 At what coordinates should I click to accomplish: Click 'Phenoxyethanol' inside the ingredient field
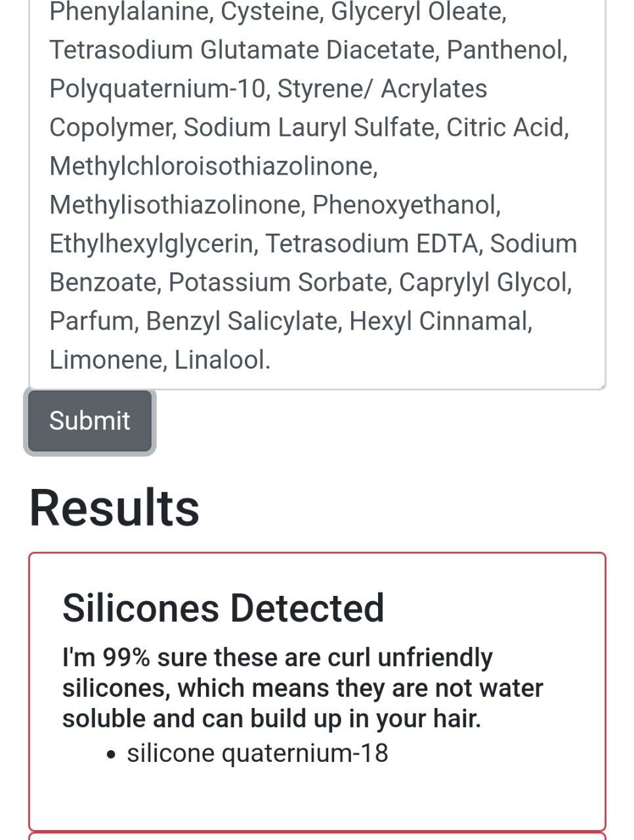[404, 205]
